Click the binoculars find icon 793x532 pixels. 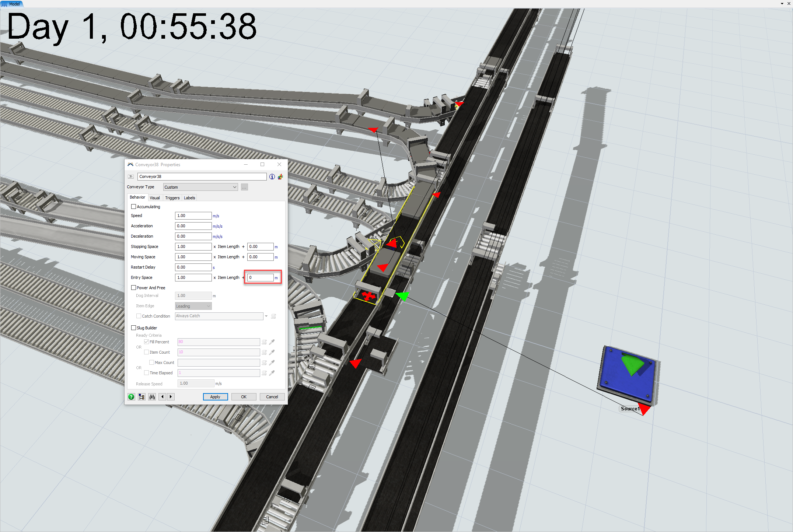pos(152,397)
